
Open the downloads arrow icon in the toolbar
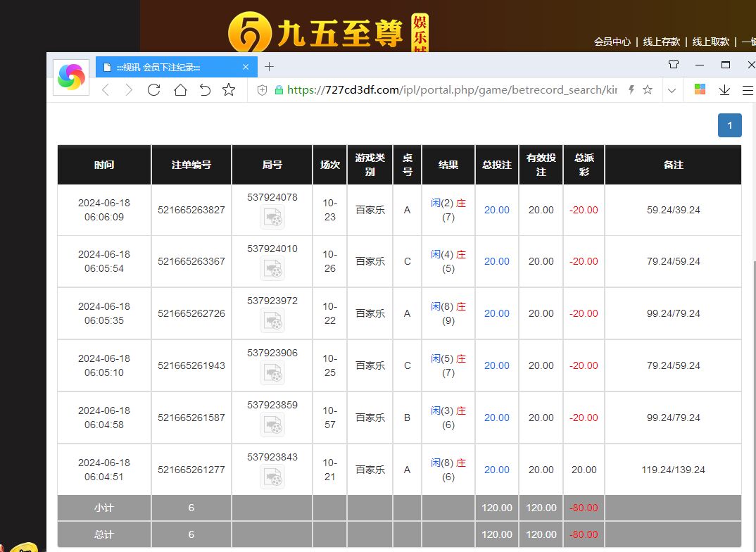(x=724, y=90)
